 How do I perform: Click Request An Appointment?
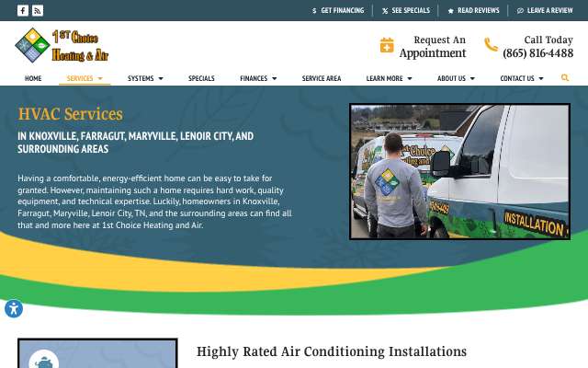pyautogui.click(x=433, y=47)
